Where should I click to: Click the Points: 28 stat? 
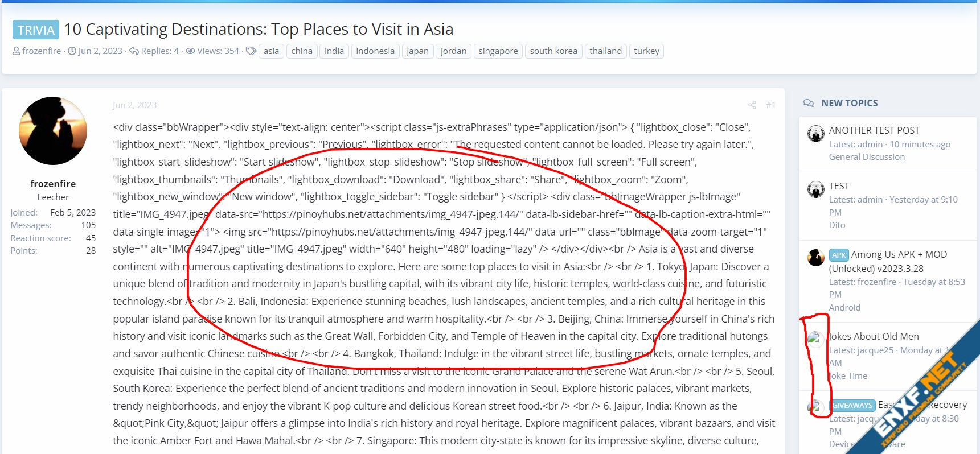[x=53, y=251]
